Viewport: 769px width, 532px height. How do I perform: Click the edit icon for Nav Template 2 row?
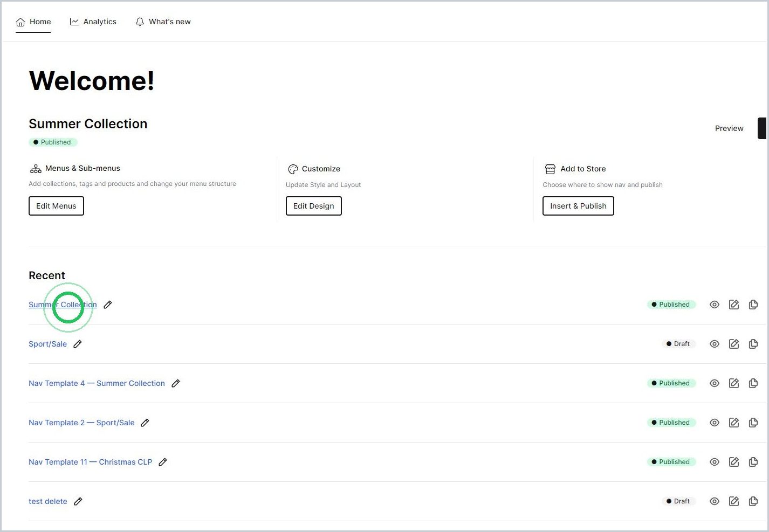734,423
